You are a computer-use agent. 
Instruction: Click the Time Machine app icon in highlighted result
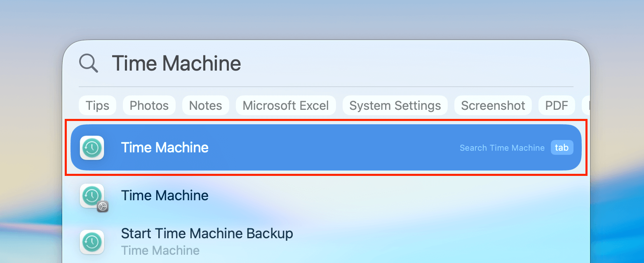coord(92,147)
